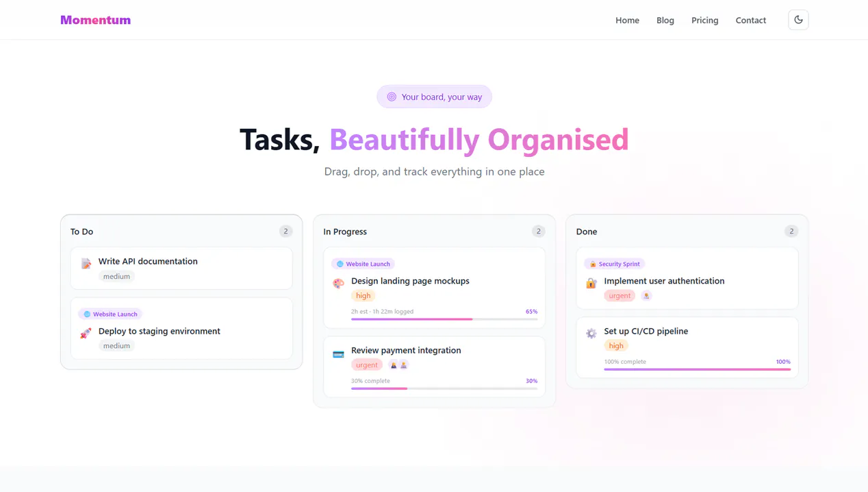Image resolution: width=868 pixels, height=492 pixels.
Task: Click the 100% progress bar on CI/CD pipeline
Action: 697,369
